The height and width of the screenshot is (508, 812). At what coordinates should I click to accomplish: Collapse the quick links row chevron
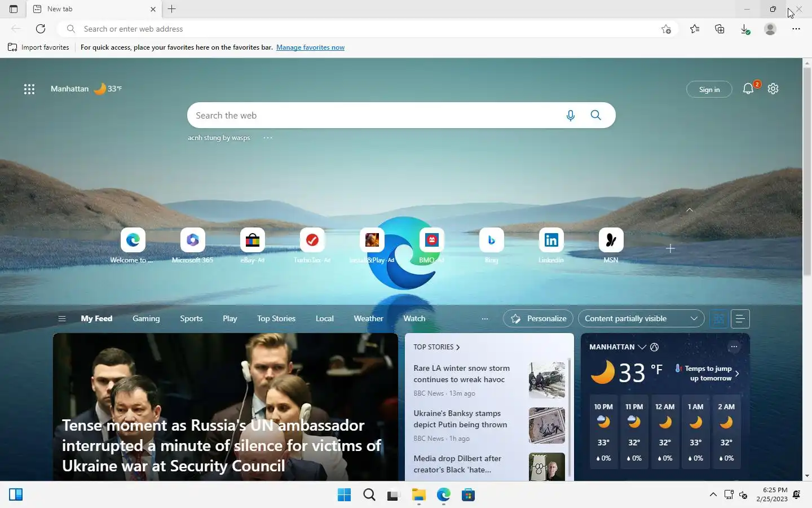690,210
